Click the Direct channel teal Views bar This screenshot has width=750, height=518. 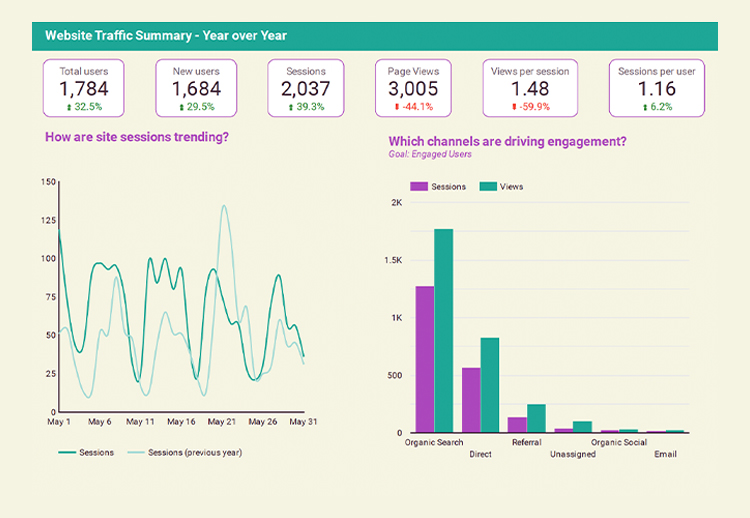tap(489, 385)
